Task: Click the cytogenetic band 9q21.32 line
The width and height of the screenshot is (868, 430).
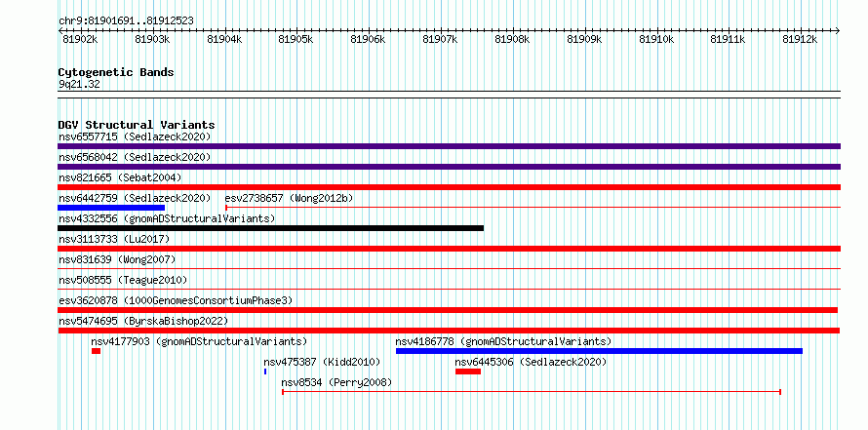Action: 449,95
